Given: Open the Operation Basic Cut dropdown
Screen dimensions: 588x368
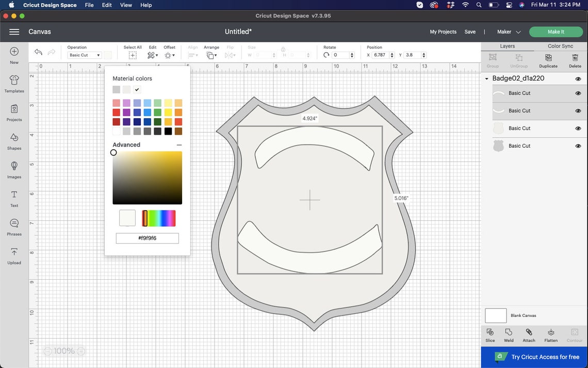Looking at the screenshot, I should [85, 55].
